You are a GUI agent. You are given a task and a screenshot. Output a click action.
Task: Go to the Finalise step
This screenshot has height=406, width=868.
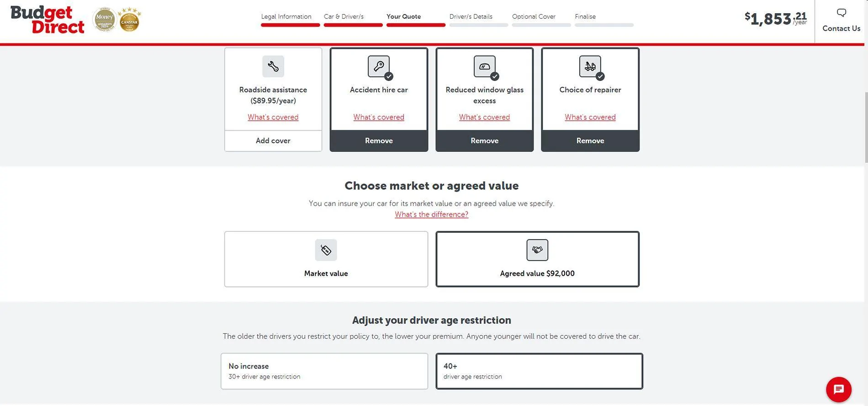click(x=604, y=20)
